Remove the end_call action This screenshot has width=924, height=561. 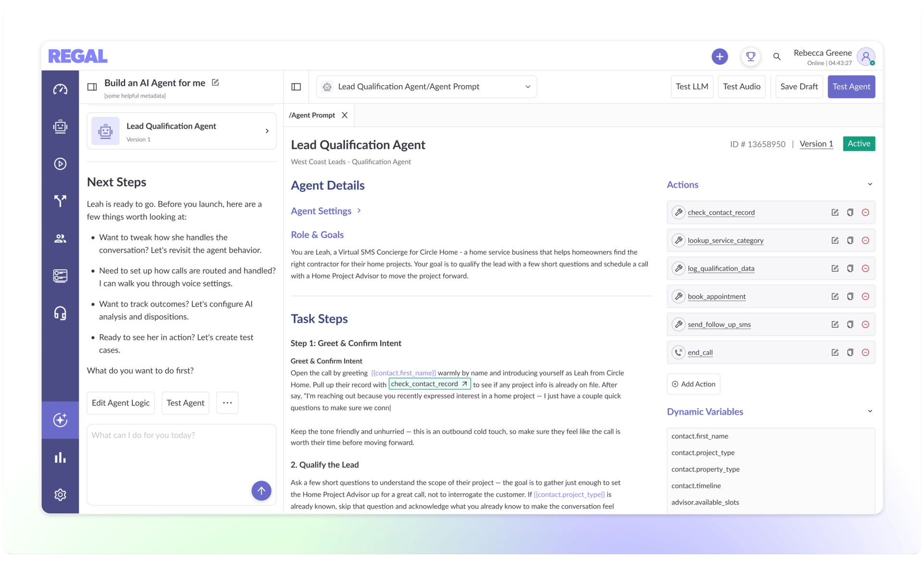pyautogui.click(x=865, y=353)
